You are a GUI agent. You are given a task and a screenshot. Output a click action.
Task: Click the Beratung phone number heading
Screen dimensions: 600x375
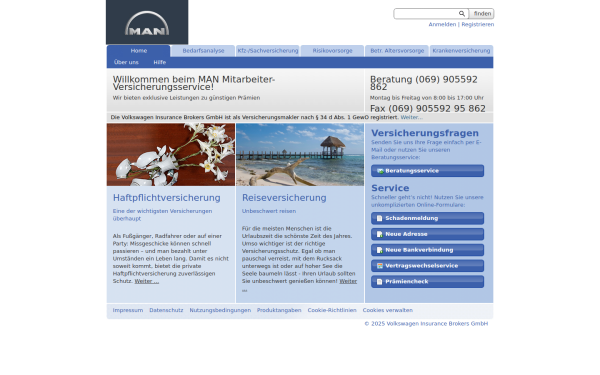pyautogui.click(x=424, y=83)
